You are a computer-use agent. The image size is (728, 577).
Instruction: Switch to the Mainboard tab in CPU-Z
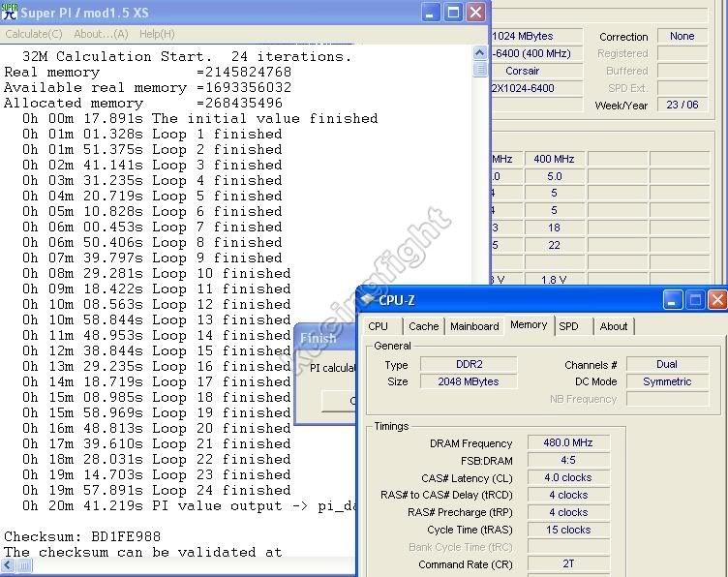(474, 326)
